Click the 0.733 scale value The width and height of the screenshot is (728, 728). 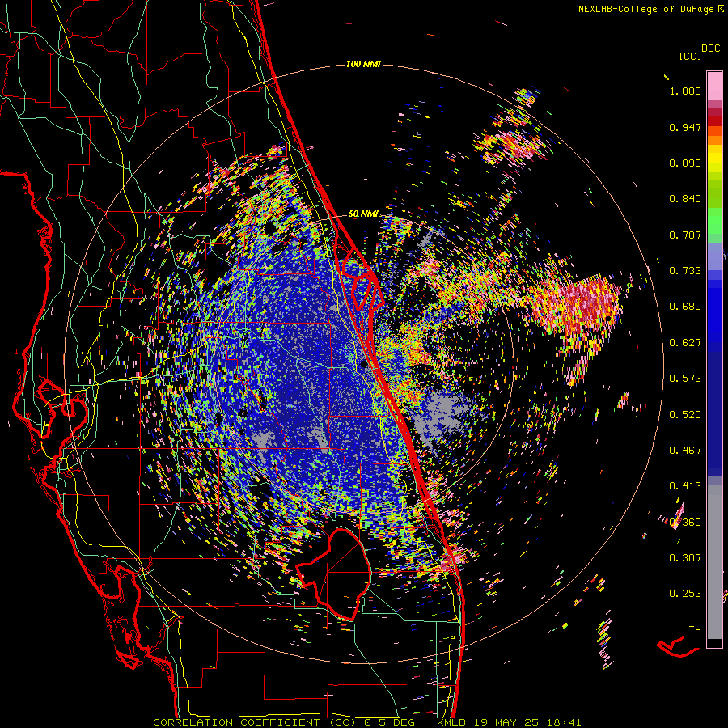tap(685, 271)
